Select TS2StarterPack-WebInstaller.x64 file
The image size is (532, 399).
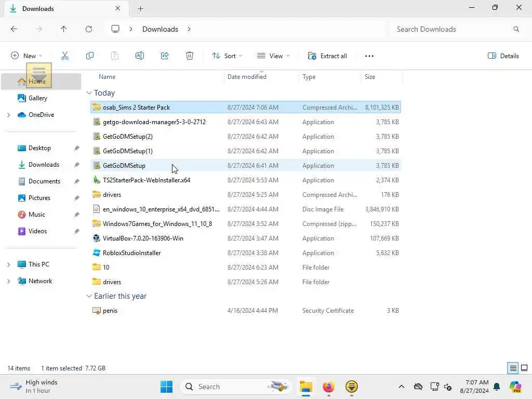tap(246, 180)
